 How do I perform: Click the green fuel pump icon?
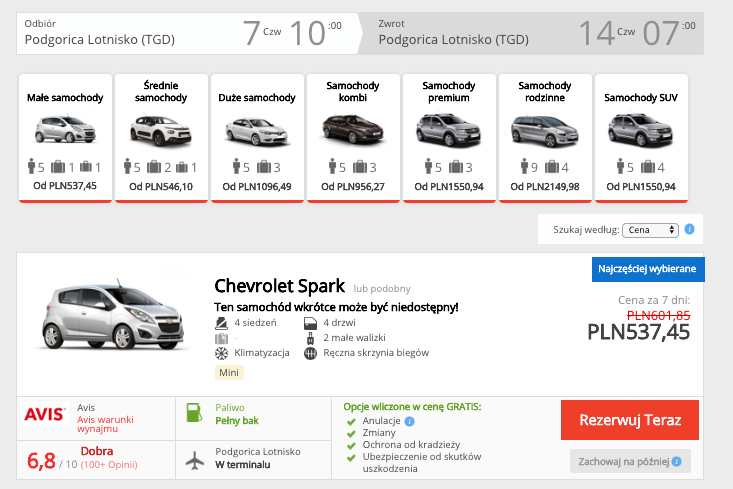pyautogui.click(x=194, y=412)
